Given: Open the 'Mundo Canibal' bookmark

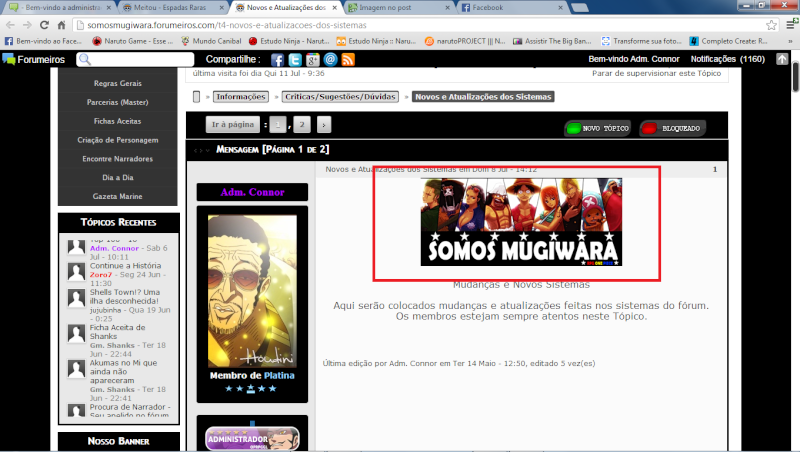Looking at the screenshot, I should click(211, 41).
